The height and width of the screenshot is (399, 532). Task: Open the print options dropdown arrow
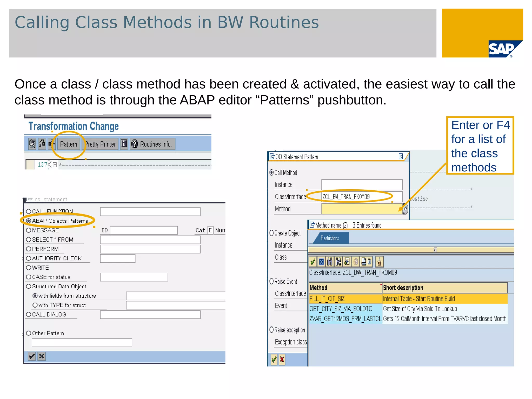pyautogui.click(x=370, y=262)
